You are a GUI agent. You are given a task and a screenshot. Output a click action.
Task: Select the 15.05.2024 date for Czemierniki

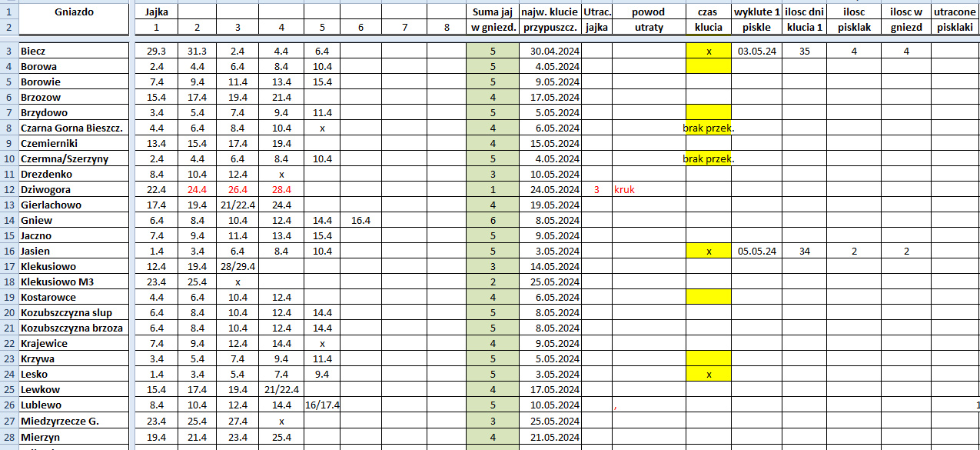[x=550, y=143]
